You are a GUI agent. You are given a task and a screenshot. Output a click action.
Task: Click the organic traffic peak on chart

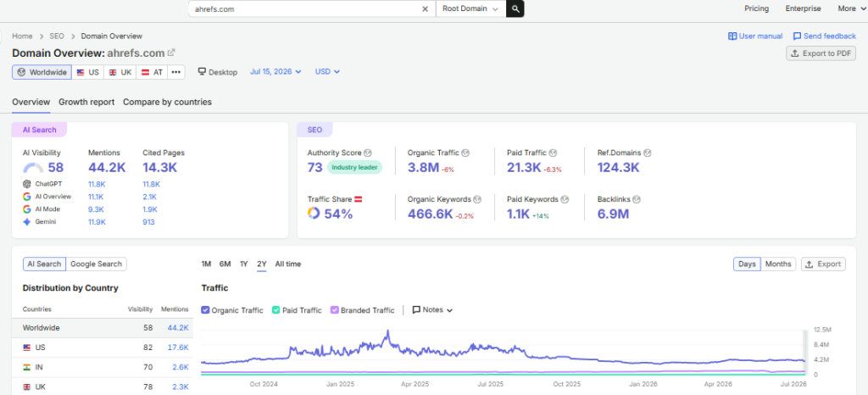(x=388, y=331)
